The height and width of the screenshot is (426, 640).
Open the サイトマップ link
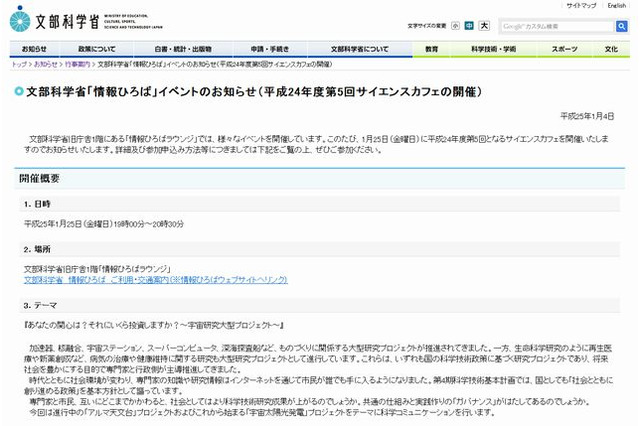tap(581, 6)
